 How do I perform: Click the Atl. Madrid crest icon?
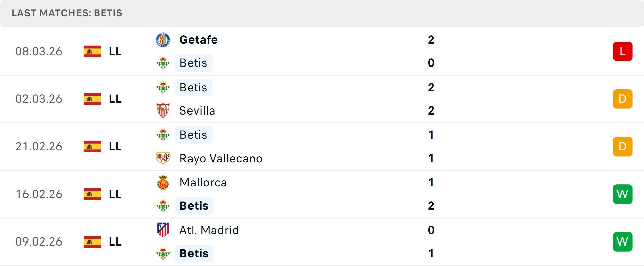163,230
